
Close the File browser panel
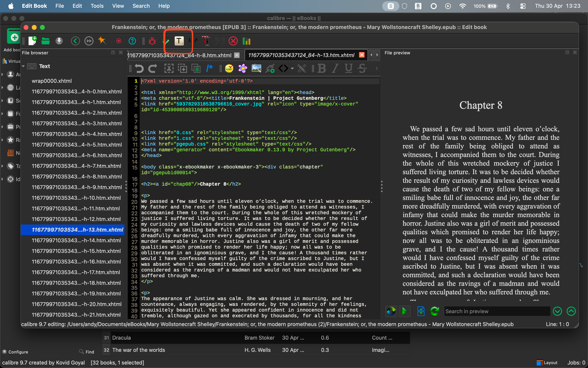(121, 52)
